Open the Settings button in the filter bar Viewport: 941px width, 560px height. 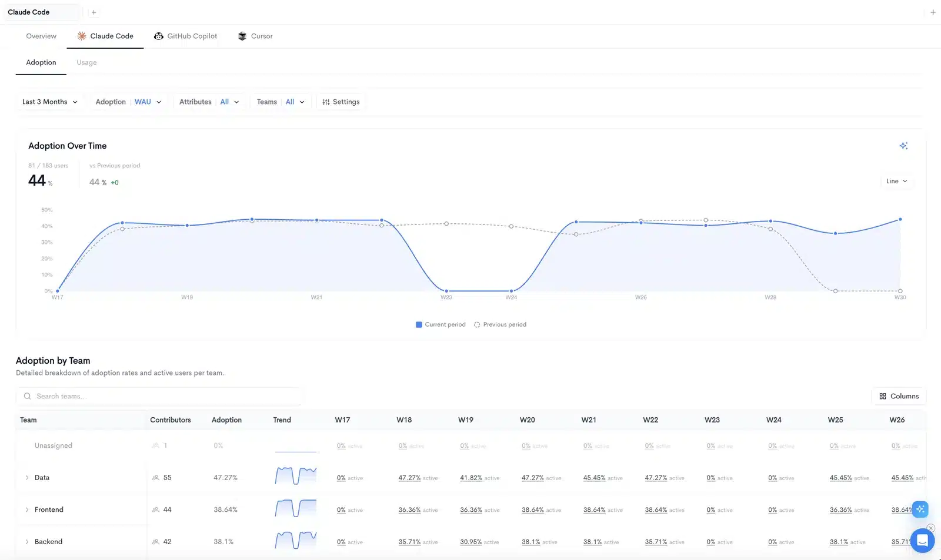click(x=341, y=102)
